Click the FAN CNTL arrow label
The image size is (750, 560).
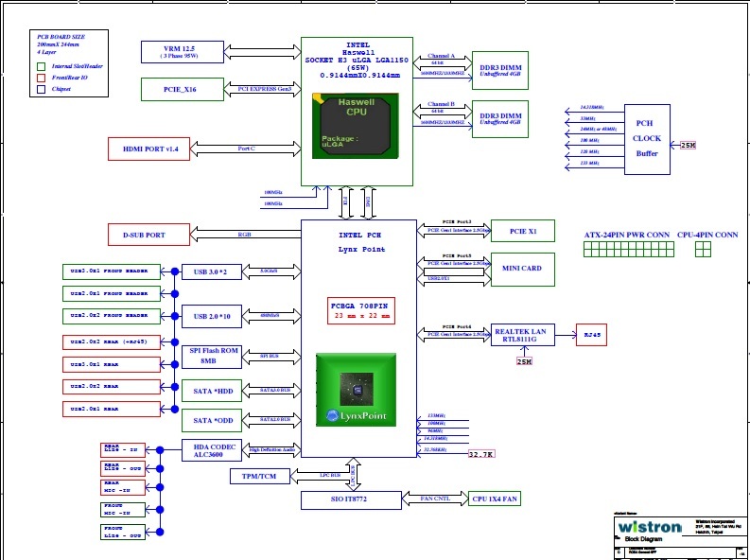click(435, 499)
